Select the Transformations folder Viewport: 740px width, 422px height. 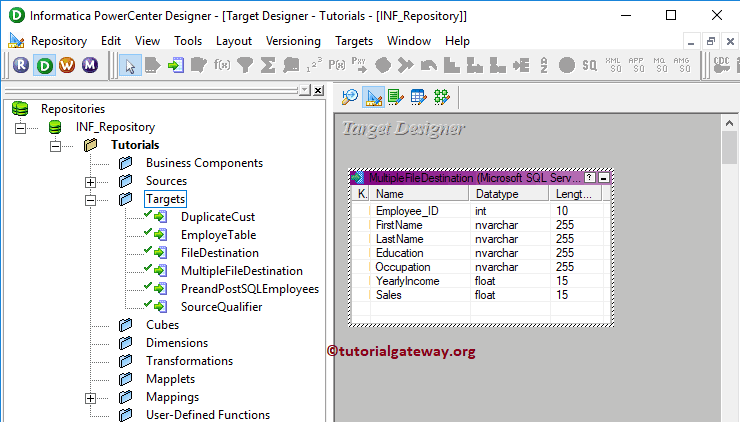[x=189, y=361]
